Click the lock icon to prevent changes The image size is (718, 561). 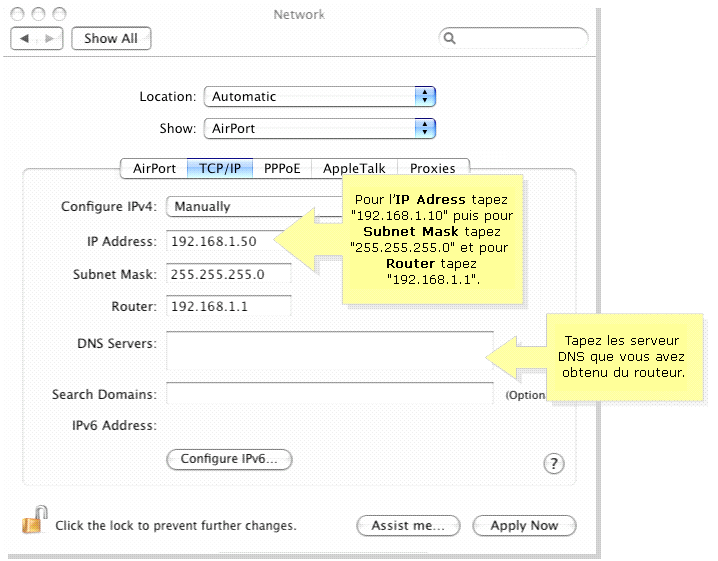pyautogui.click(x=35, y=520)
